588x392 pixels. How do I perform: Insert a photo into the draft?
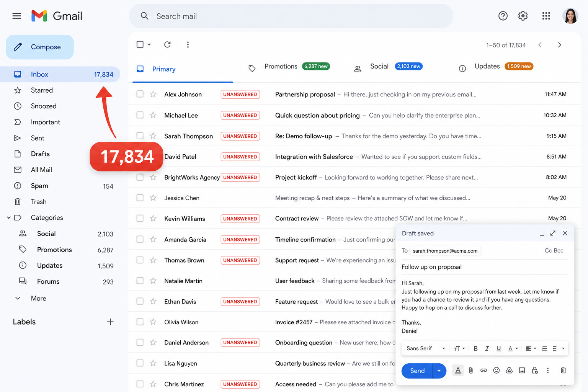pos(522,370)
